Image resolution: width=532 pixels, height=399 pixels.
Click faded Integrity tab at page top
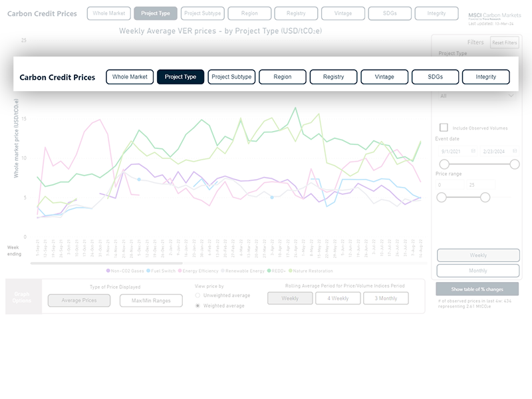[437, 13]
